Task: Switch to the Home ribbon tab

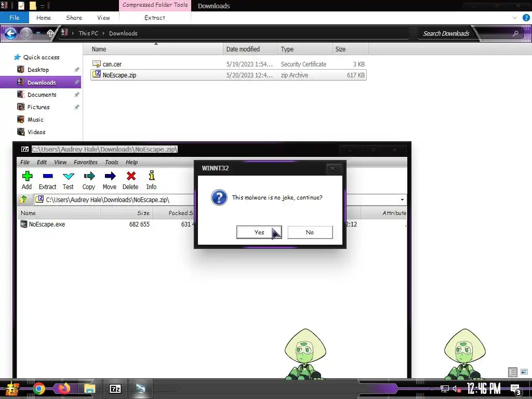Action: pyautogui.click(x=44, y=18)
